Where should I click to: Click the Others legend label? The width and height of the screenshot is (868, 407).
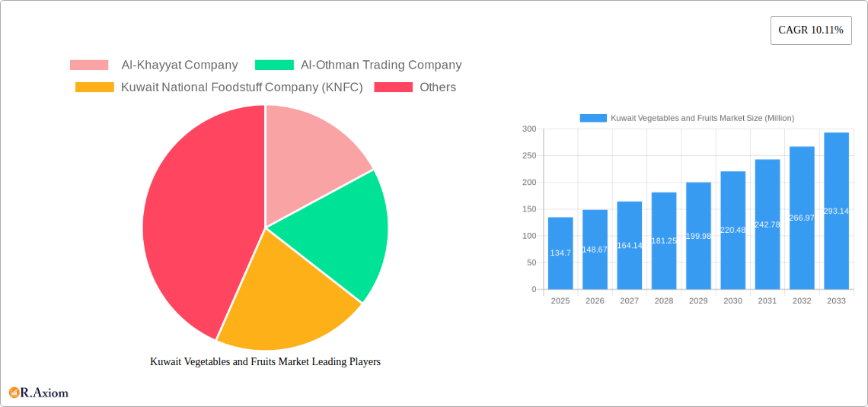(x=438, y=87)
